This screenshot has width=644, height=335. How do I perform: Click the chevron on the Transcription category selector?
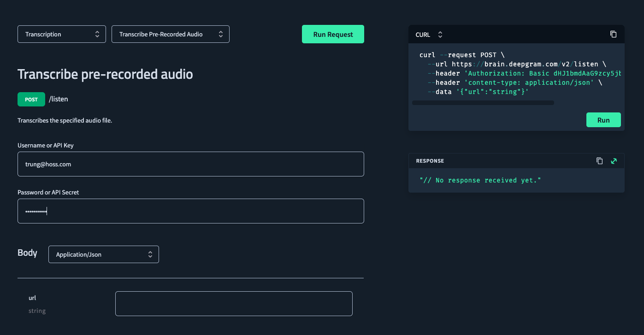97,34
